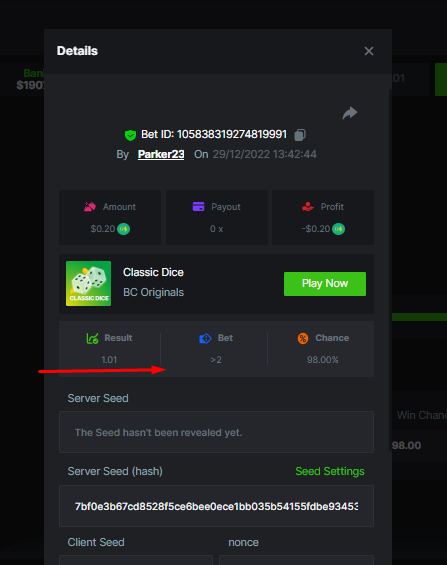Image resolution: width=447 pixels, height=565 pixels.
Task: Click the Server Seed hash field
Action: 216,506
